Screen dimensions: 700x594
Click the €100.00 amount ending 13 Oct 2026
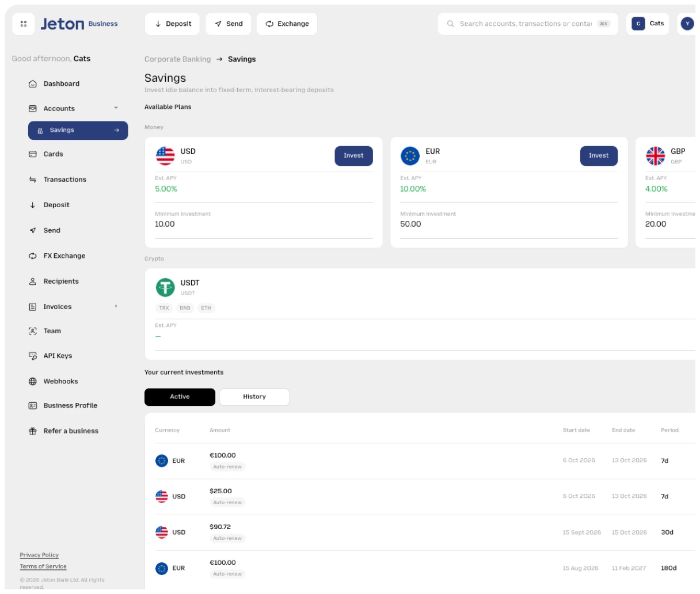[223, 456]
